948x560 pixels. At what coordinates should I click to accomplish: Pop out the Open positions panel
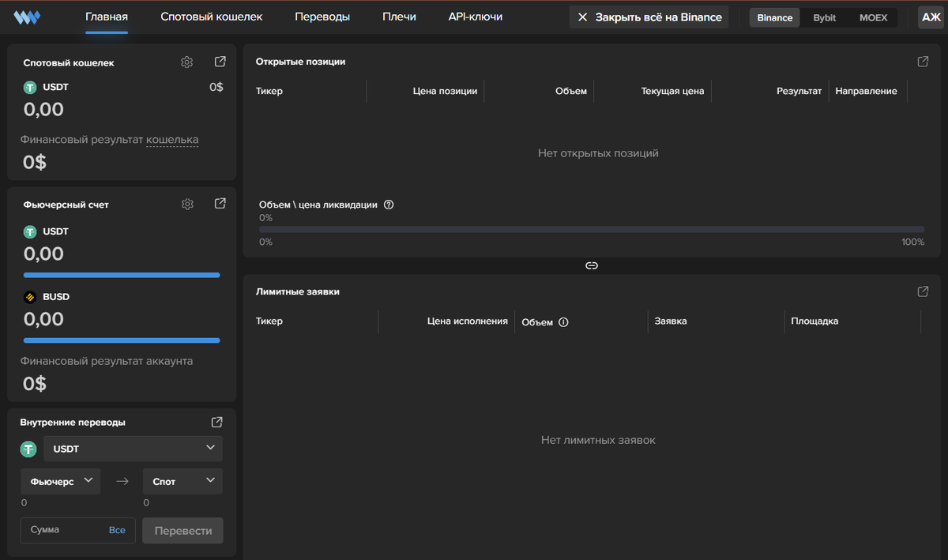pos(923,62)
